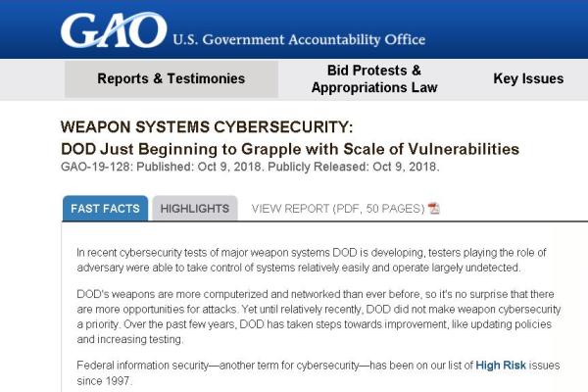Click the 'and increasing testing' text line
This screenshot has width=588, height=392.
(130, 339)
